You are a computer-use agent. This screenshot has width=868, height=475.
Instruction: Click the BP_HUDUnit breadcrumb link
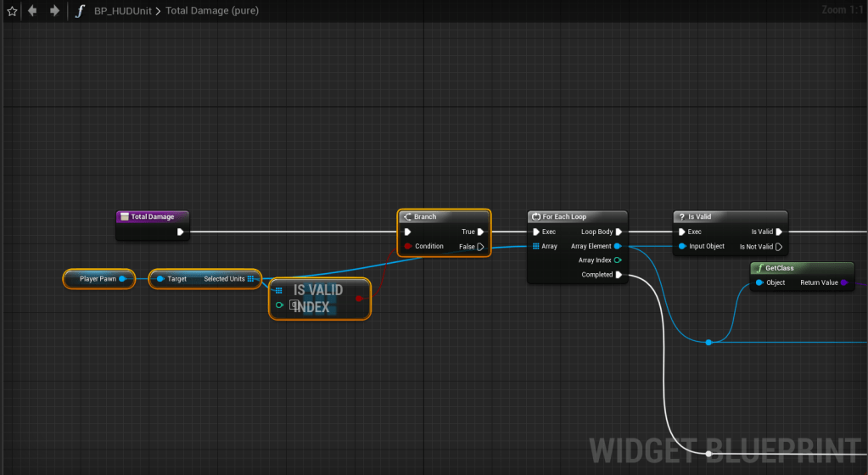[x=122, y=11]
